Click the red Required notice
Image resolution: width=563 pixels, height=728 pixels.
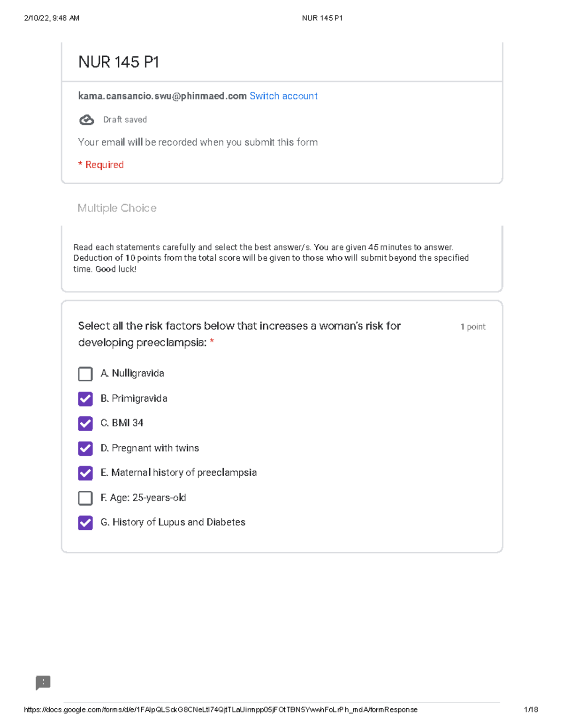coord(101,165)
